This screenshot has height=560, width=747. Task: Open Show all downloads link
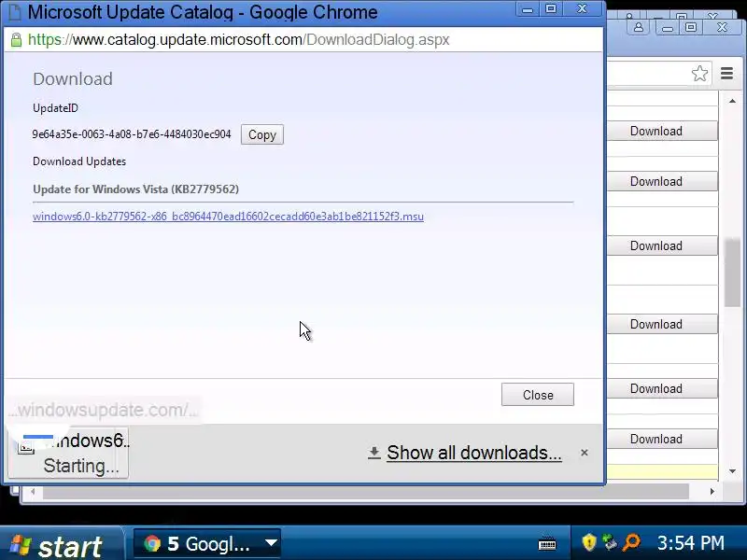474,453
